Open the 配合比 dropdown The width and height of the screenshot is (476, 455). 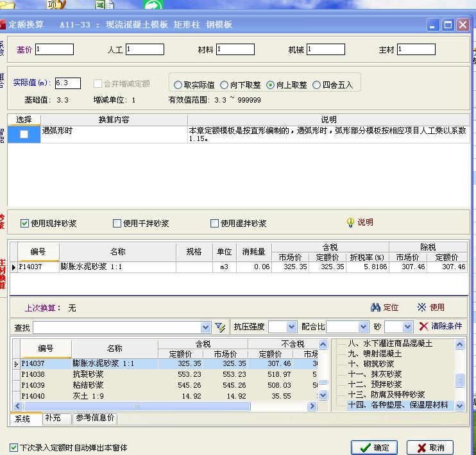coord(363,327)
